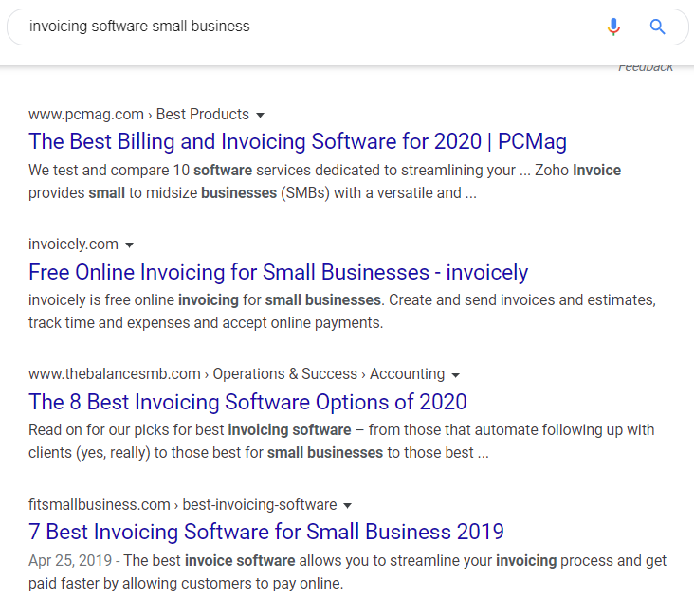Expand the dropdown arrow next to pcmag.com Best Products
The height and width of the screenshot is (616, 694).
tap(261, 115)
